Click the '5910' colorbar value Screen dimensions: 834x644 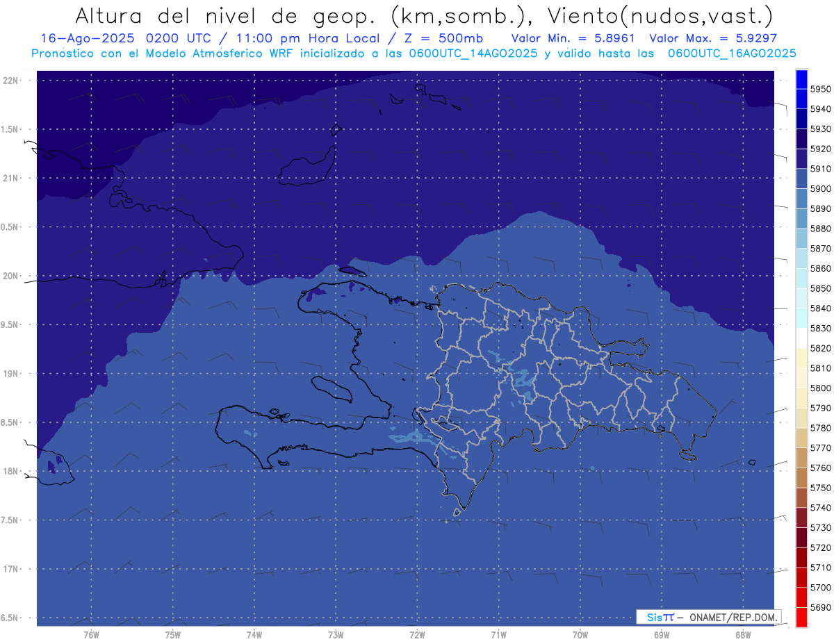click(820, 169)
